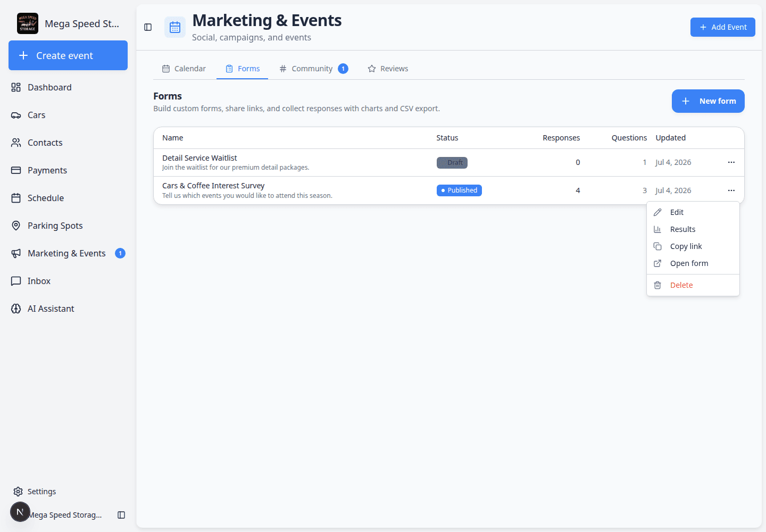Click the Cars & Coffee Interest Survey form name

213,186
